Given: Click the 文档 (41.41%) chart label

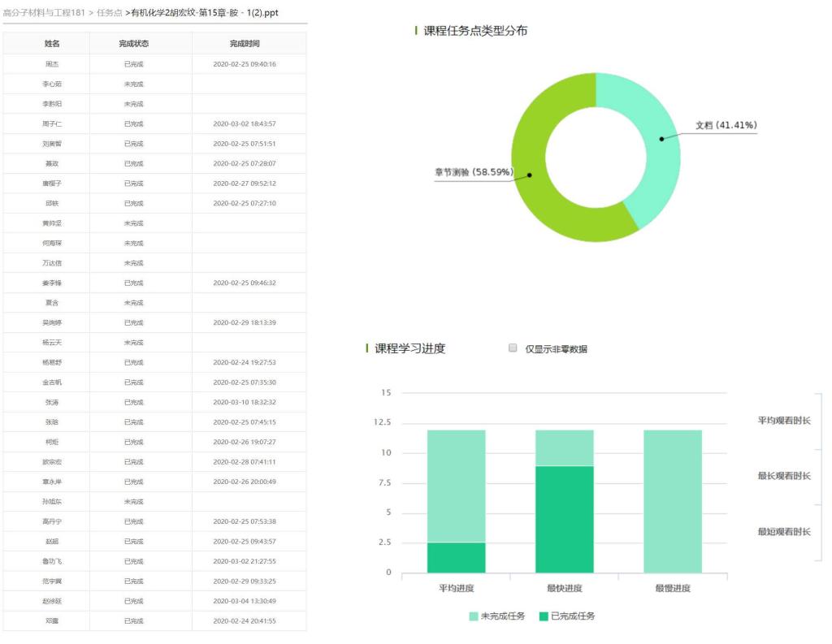Looking at the screenshot, I should (x=726, y=125).
